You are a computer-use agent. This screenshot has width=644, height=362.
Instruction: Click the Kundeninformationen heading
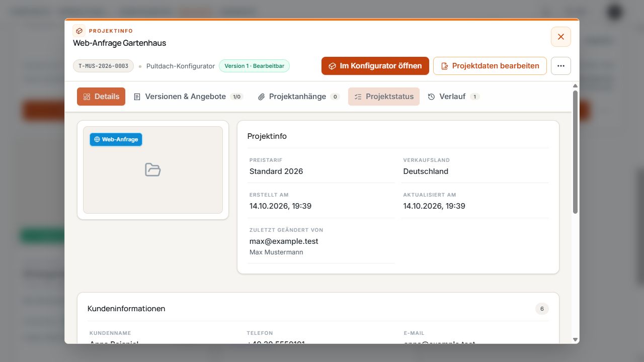[x=126, y=309]
